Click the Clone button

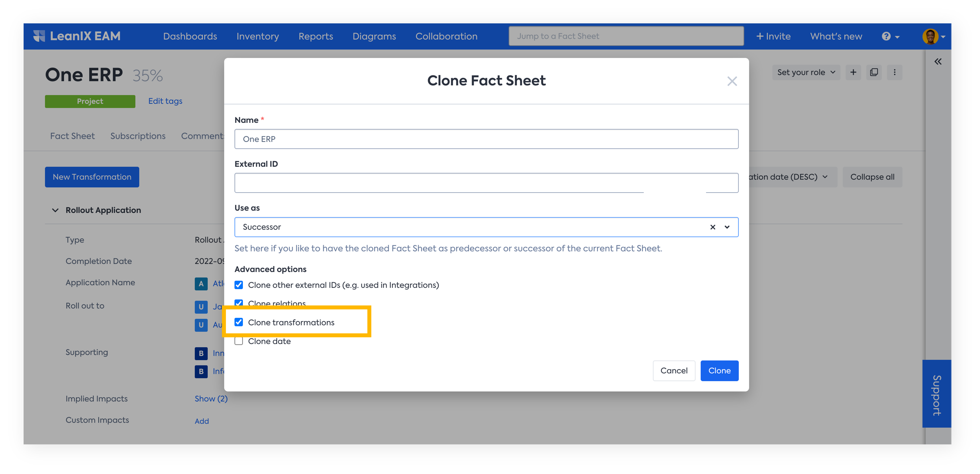[719, 371]
